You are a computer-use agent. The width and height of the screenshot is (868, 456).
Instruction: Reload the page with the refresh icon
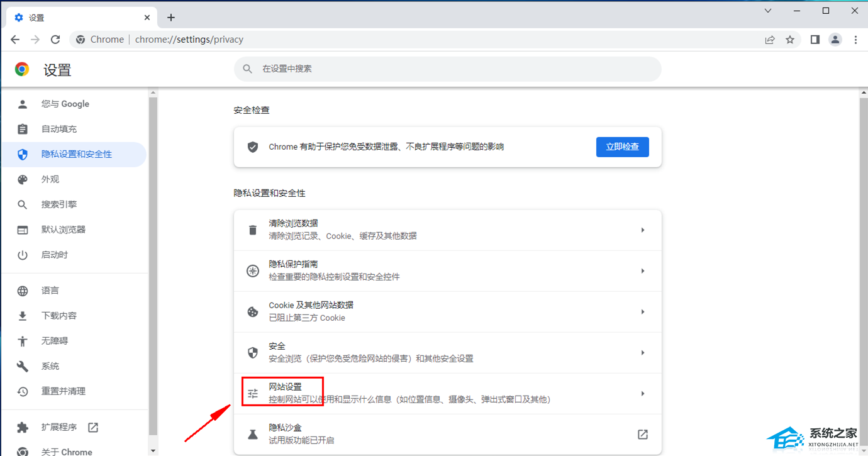coord(55,40)
